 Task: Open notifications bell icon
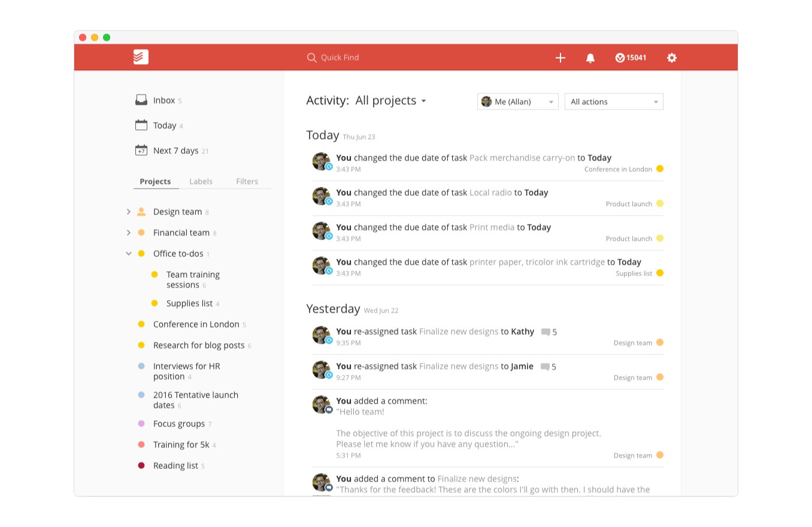[590, 58]
